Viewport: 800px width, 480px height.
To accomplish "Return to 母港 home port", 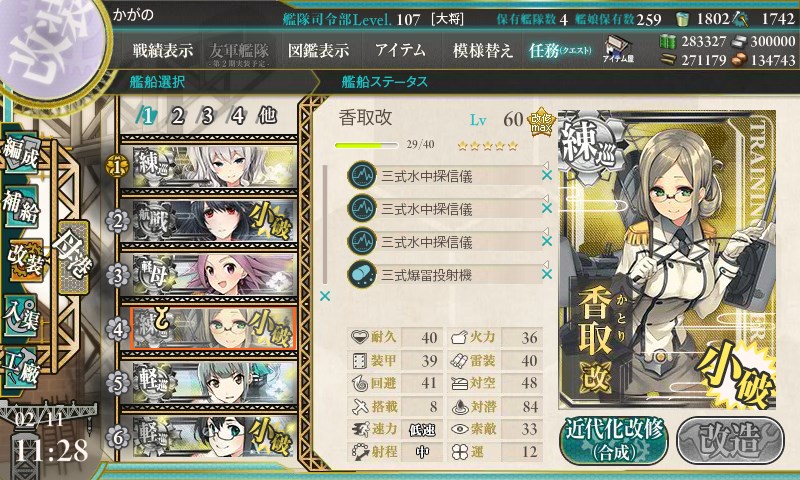I will [73, 257].
